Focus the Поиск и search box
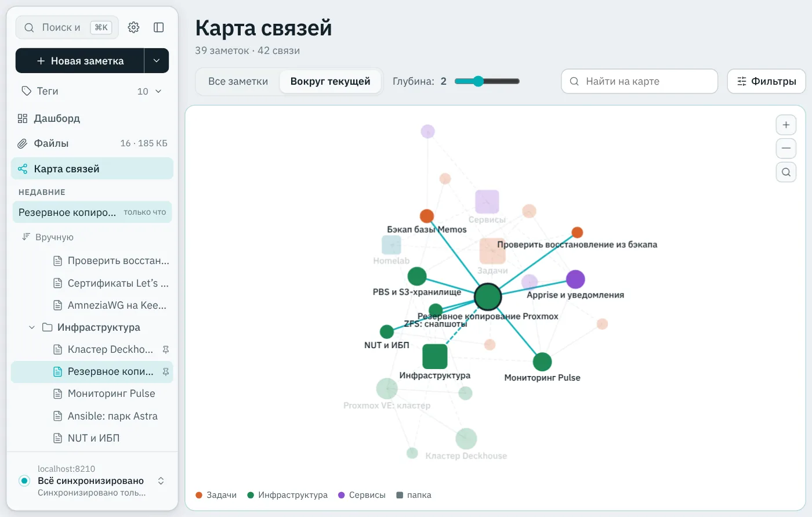The image size is (812, 517). (67, 27)
